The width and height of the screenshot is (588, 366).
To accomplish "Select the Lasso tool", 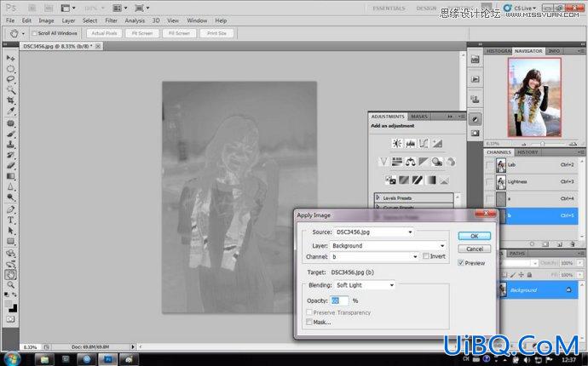I will [10, 79].
